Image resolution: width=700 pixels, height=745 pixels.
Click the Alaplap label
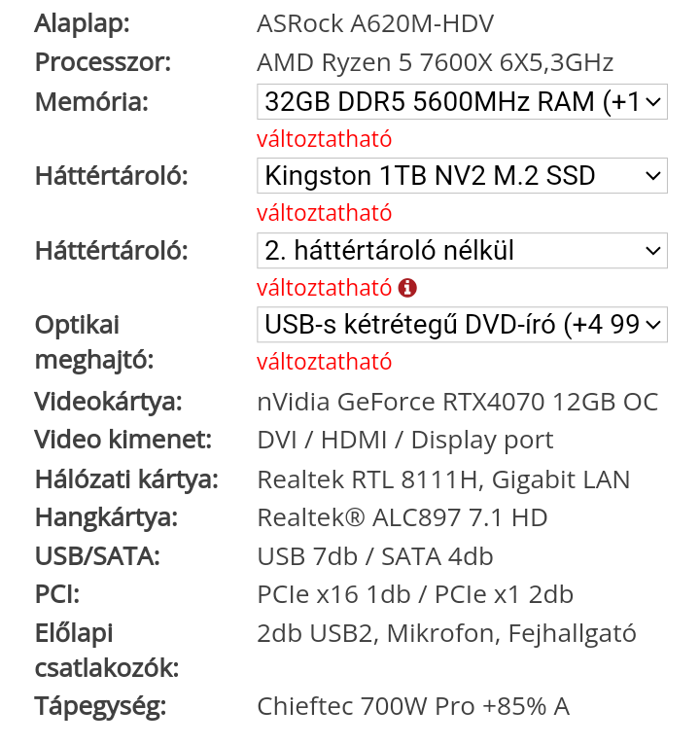click(x=83, y=23)
